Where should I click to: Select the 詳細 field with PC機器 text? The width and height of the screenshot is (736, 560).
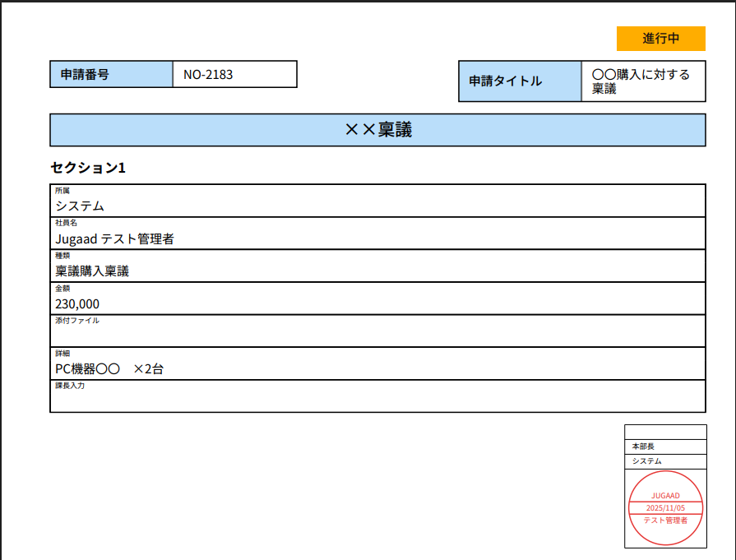(377, 363)
